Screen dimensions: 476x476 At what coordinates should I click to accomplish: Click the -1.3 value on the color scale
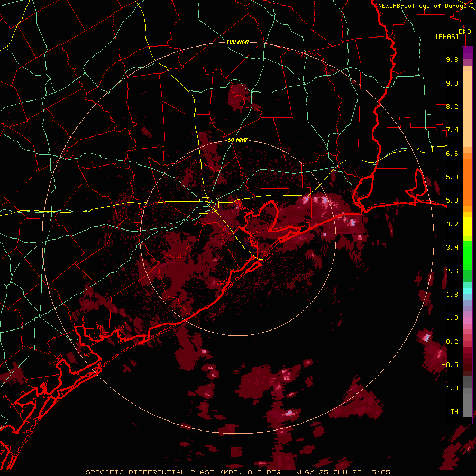(x=450, y=388)
